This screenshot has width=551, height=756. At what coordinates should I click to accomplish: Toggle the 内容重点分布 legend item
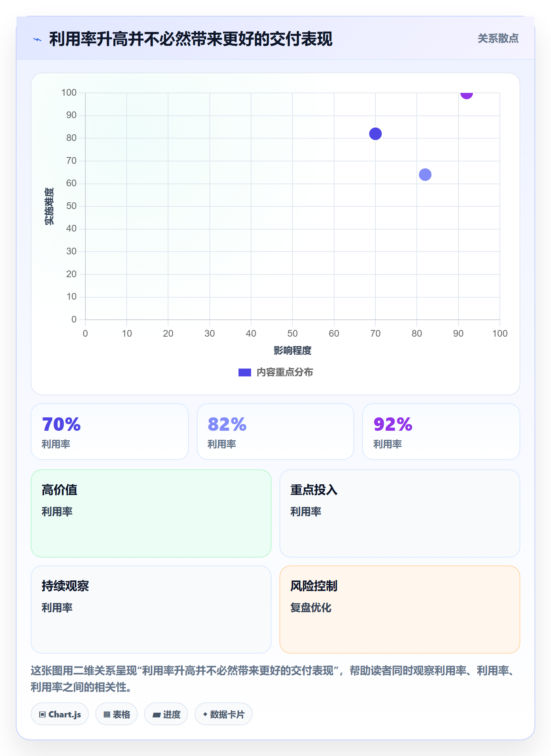(x=275, y=372)
